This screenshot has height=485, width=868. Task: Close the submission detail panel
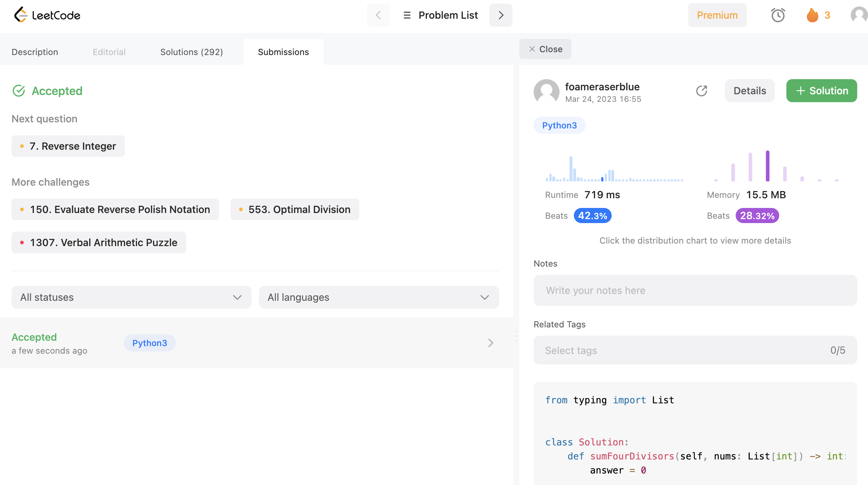click(x=545, y=49)
